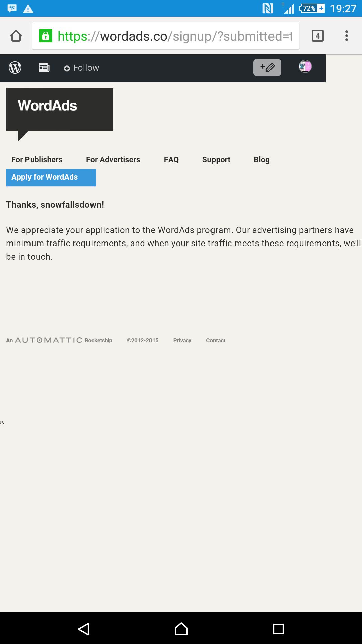Tap the green secure padlock icon

pyautogui.click(x=46, y=36)
